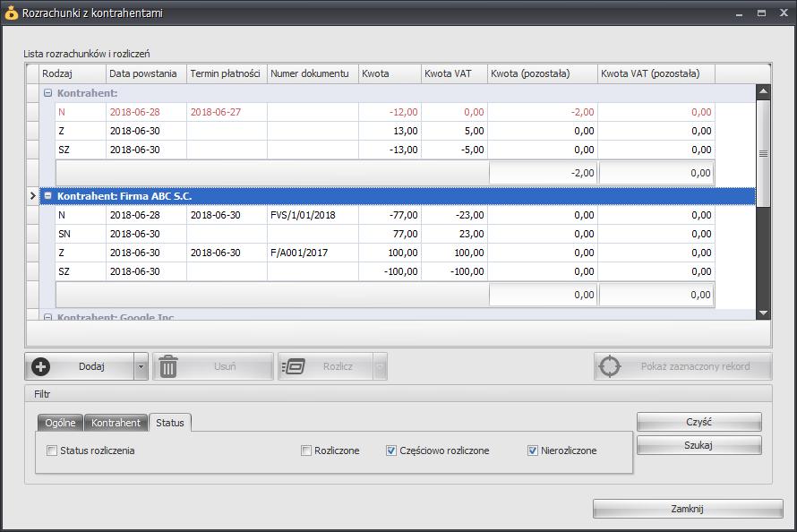Click the vertical scrollbar thumb

(x=763, y=153)
